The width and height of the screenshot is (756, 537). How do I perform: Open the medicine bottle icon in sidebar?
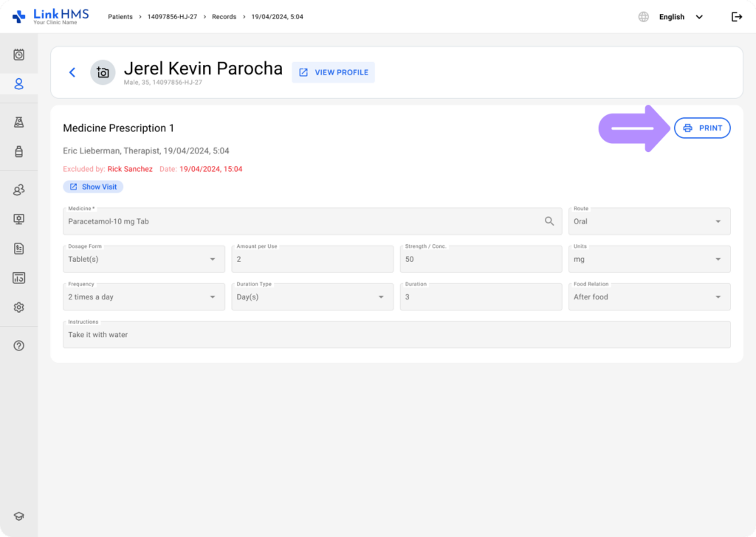(x=19, y=151)
